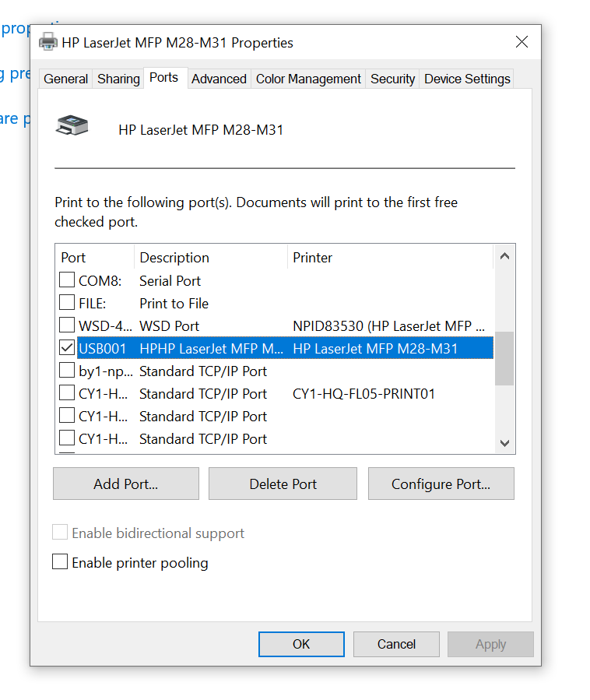Screen dimensions: 590x700
Task: Open the Sharing tab
Action: pos(118,78)
